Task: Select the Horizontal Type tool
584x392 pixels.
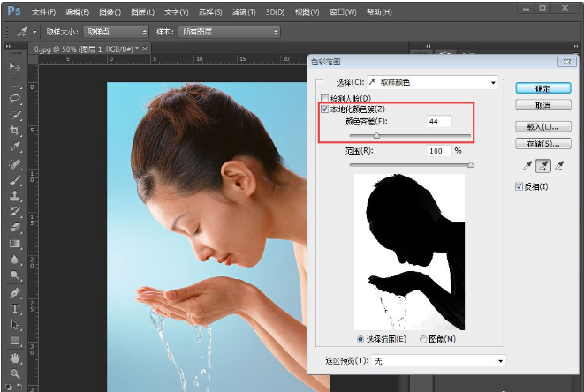Action: coord(15,309)
